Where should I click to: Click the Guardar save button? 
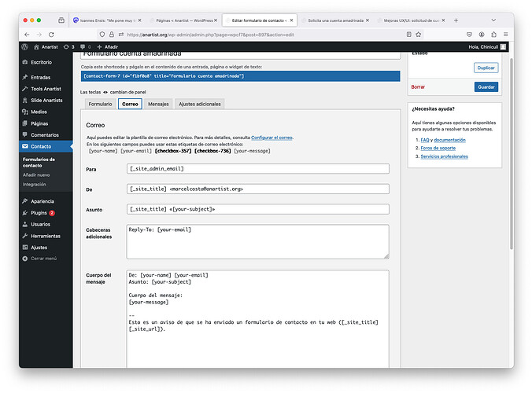point(486,86)
